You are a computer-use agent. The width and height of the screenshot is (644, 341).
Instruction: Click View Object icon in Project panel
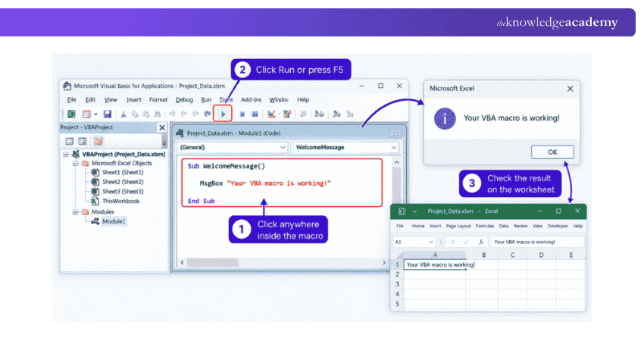click(x=83, y=142)
